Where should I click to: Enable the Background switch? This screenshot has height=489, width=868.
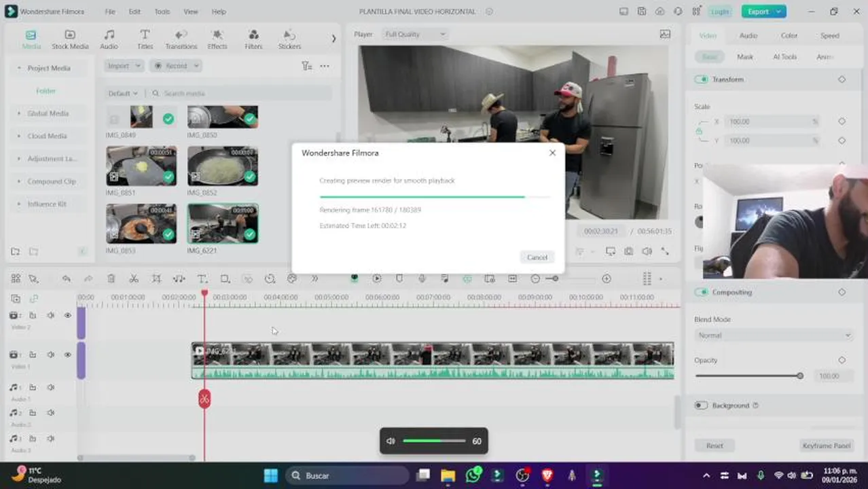[x=701, y=405]
